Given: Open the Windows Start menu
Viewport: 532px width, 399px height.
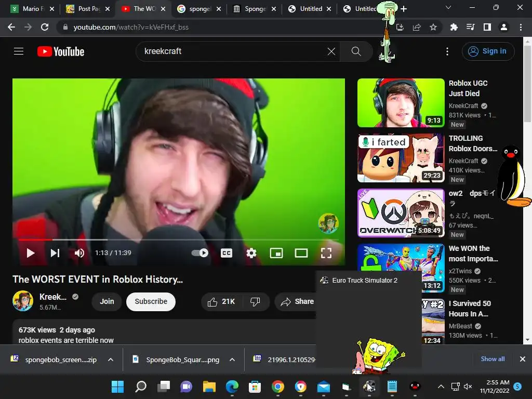Looking at the screenshot, I should tap(118, 387).
